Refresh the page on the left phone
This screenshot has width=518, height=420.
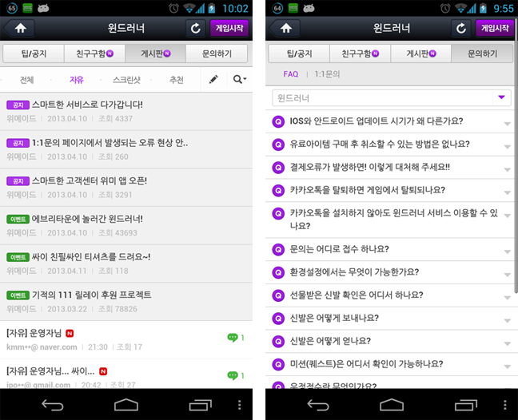coord(196,29)
